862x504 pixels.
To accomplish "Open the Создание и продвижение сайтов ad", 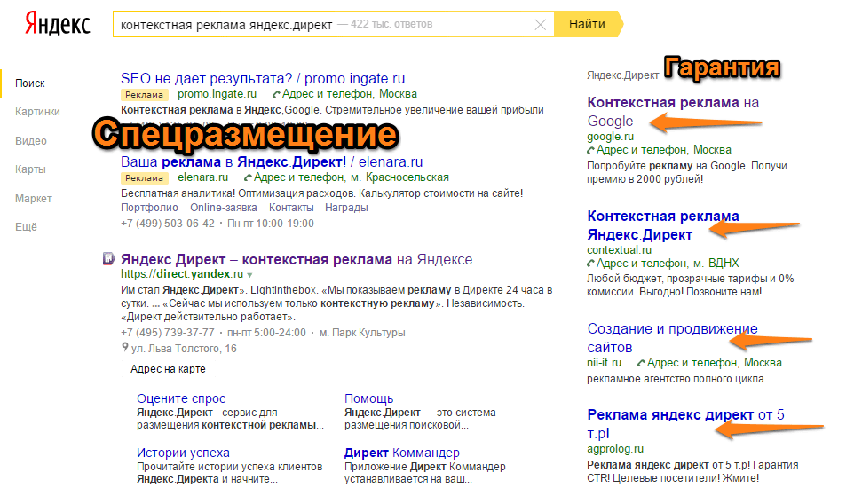I will (x=672, y=338).
